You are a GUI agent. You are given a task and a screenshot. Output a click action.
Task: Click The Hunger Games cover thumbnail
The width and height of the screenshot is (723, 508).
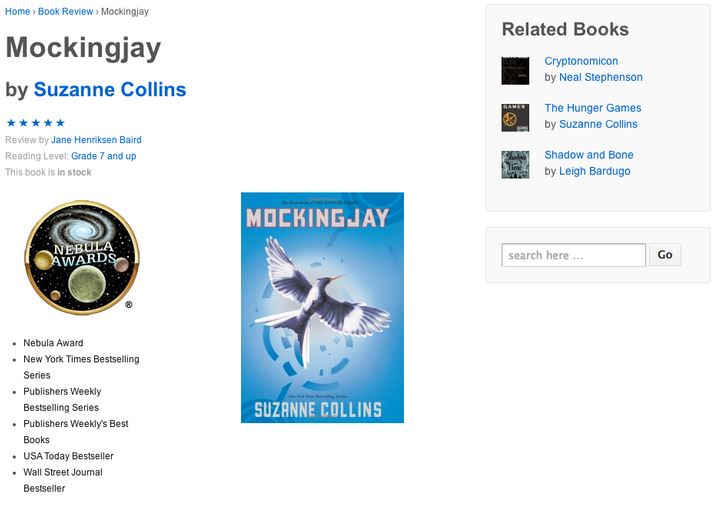point(515,118)
